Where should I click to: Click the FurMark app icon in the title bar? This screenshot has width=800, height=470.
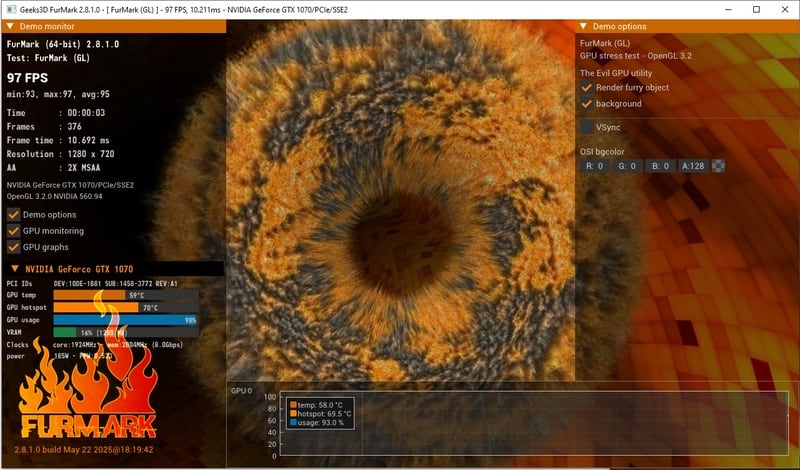pyautogui.click(x=10, y=9)
